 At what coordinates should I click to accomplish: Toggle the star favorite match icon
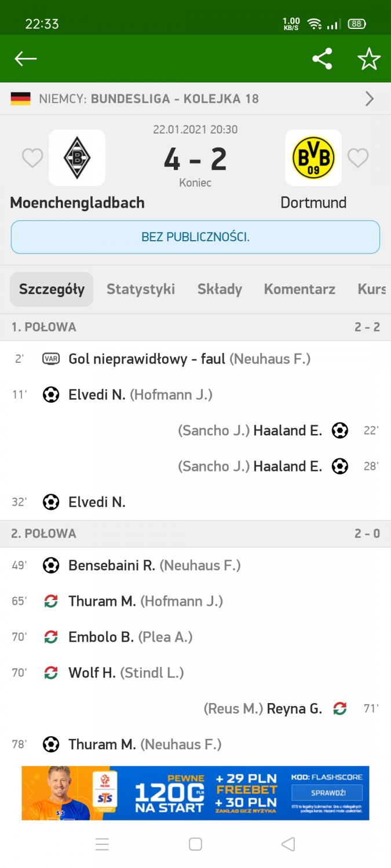coord(369,58)
